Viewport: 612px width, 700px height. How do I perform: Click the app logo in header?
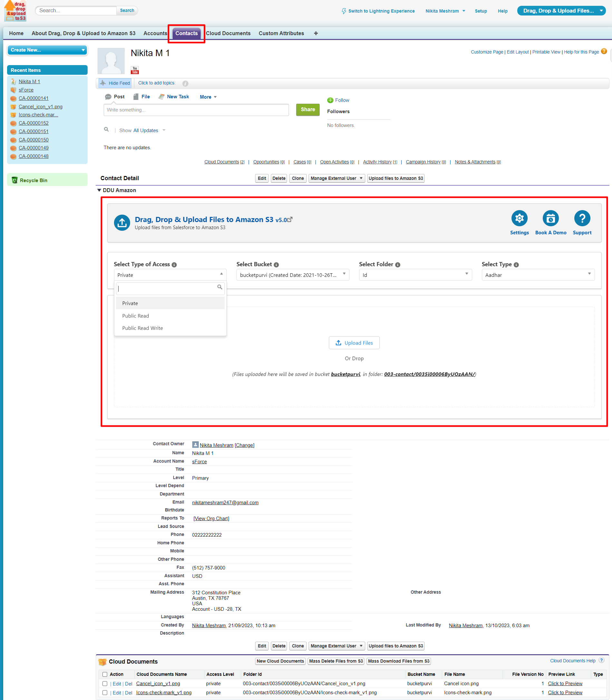click(16, 11)
